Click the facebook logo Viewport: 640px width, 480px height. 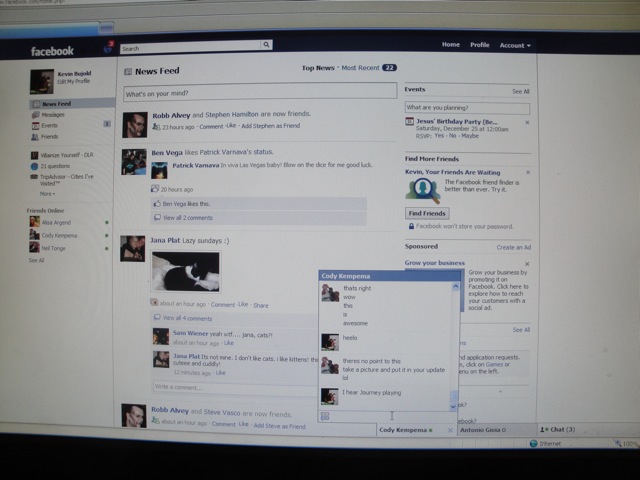click(52, 51)
